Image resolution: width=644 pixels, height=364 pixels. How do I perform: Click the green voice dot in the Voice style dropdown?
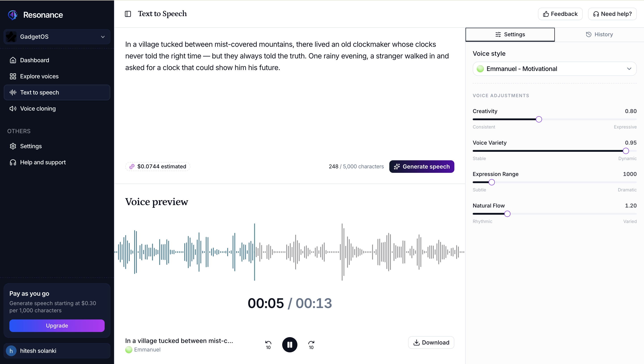[x=480, y=69]
